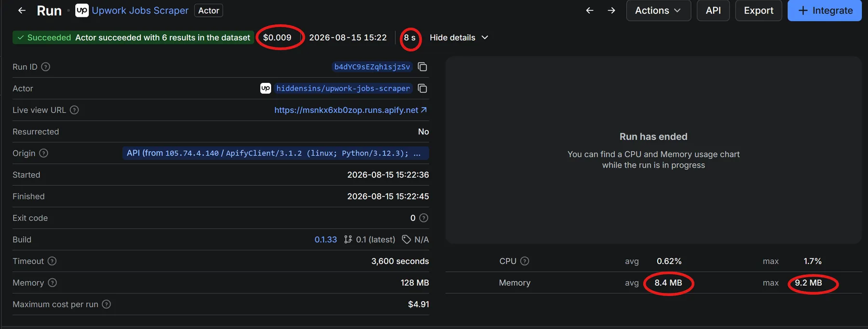Click the 2026-08-15 15:22 timestamp
Image resolution: width=868 pixels, height=329 pixels.
pos(348,38)
